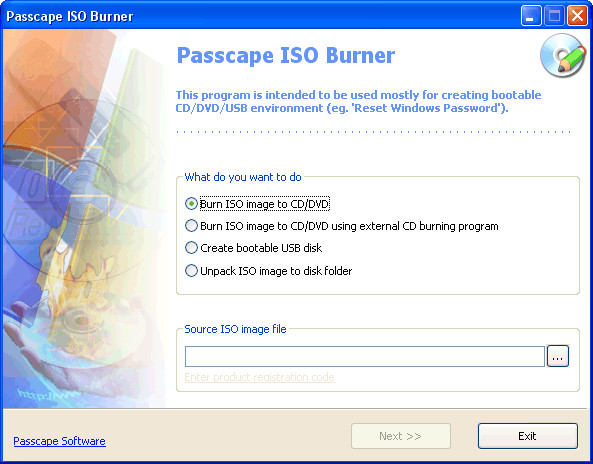593x464 pixels.
Task: Click the large blue Passcape ISO Burner heading
Action: 286,55
